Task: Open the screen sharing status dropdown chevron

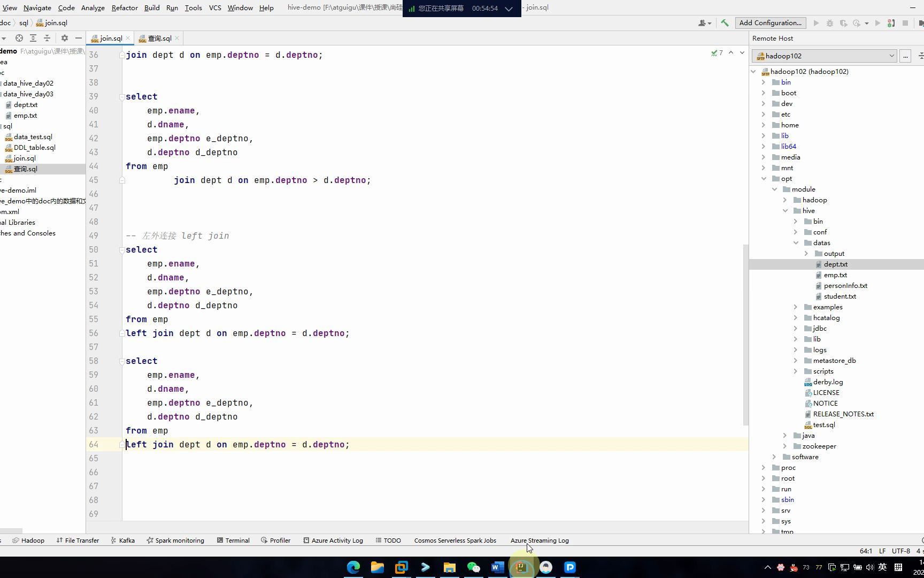Action: pyautogui.click(x=509, y=9)
